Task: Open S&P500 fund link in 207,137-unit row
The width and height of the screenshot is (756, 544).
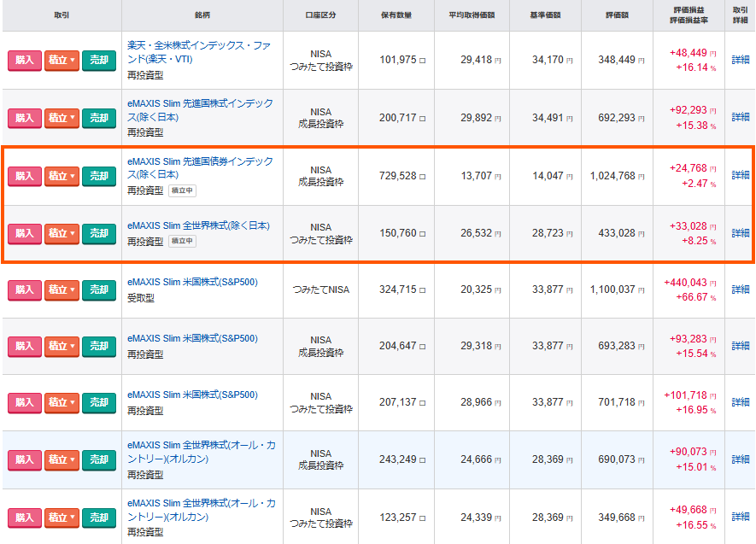Action: click(x=192, y=395)
